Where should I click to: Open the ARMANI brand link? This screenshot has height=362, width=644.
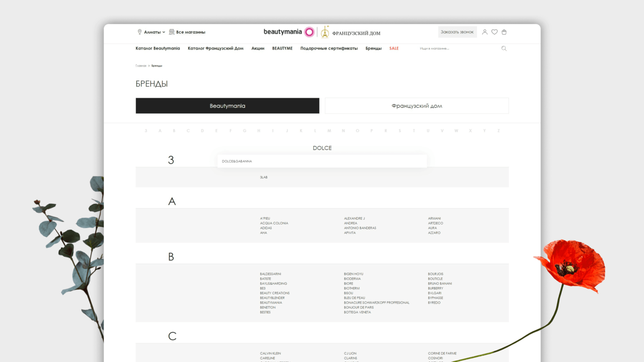434,218
